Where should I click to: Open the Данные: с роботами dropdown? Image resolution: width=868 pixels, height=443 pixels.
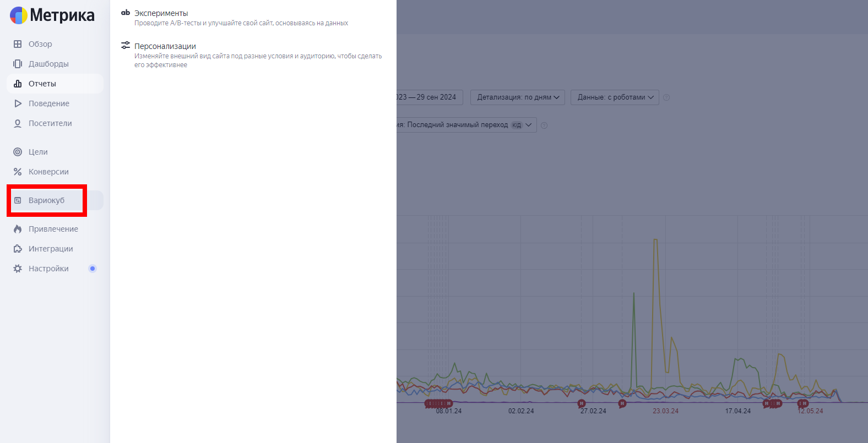(x=615, y=97)
